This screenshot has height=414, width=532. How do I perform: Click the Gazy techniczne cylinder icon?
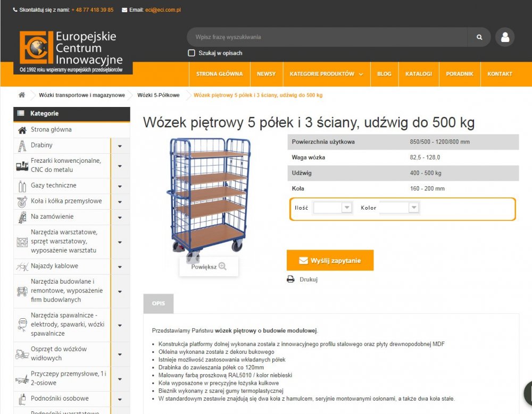(22, 186)
